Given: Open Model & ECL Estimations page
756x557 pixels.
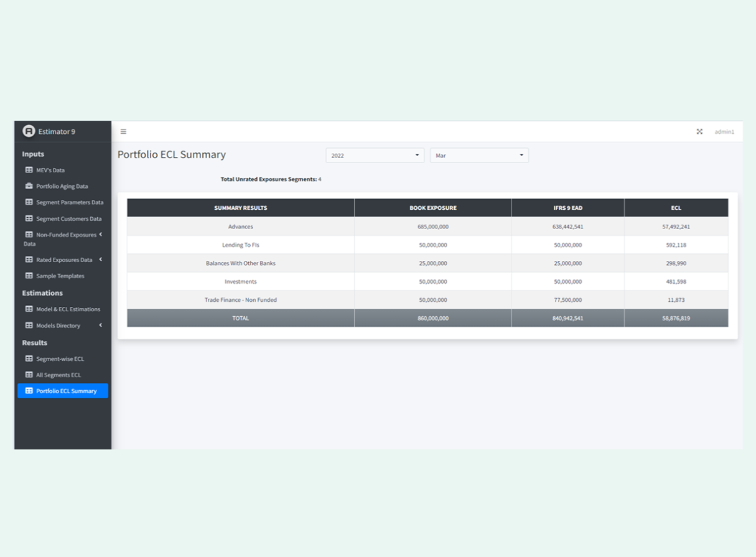Looking at the screenshot, I should [68, 309].
